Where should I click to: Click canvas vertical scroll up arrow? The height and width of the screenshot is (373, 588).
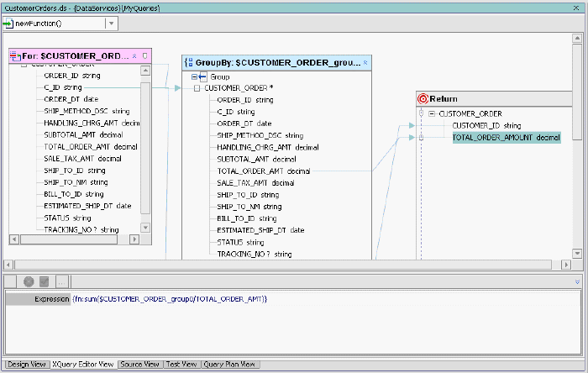point(577,39)
